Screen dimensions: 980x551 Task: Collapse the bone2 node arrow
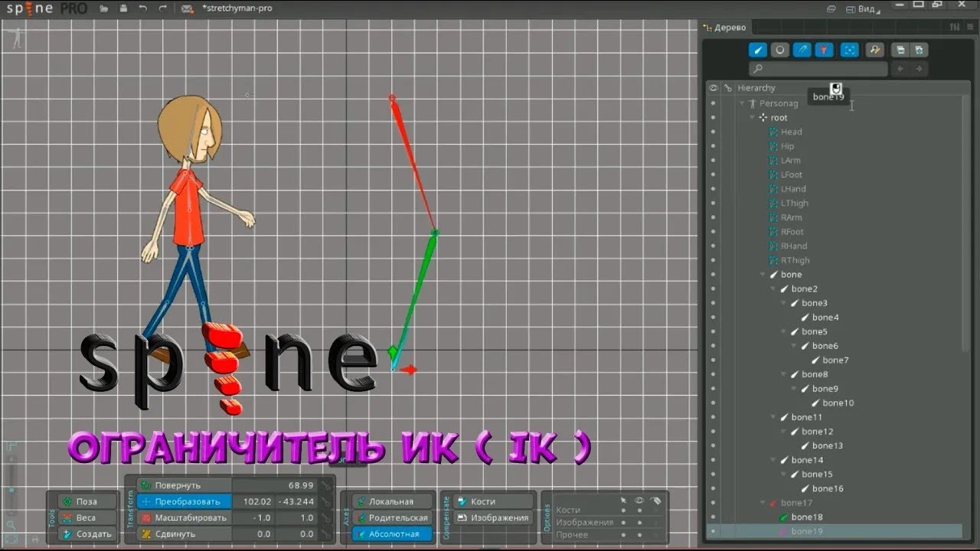click(774, 289)
